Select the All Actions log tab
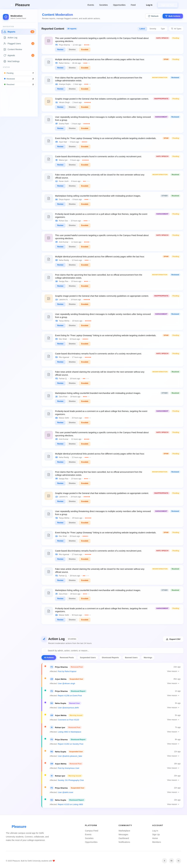The height and width of the screenshot is (868, 187). coord(49,657)
